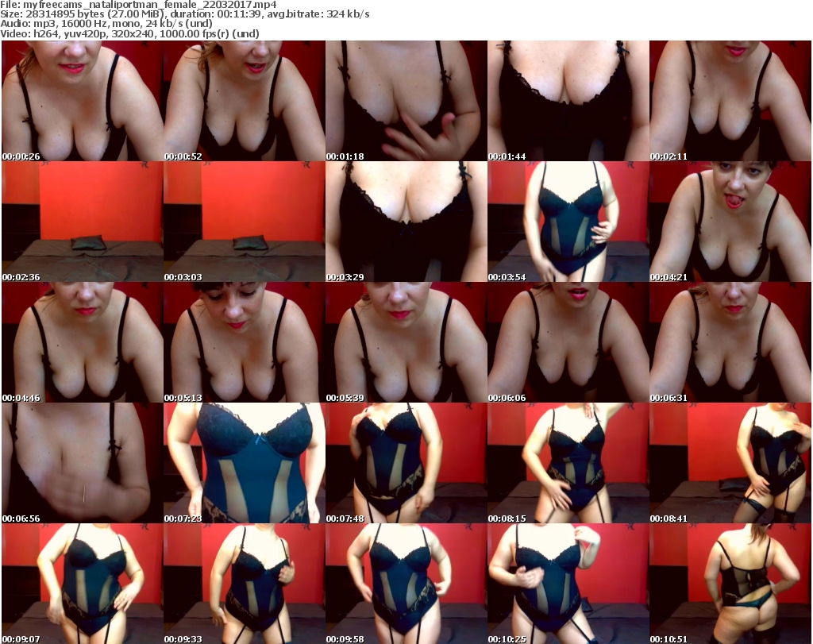Choose the thumbnail stamped 00:08:15
This screenshot has width=813, height=644.
tap(568, 463)
